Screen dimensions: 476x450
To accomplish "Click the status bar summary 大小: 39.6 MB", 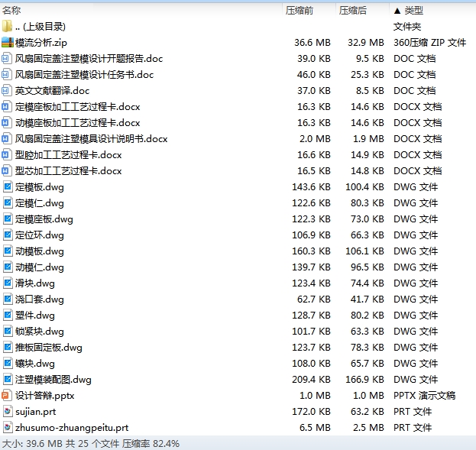I will coord(32,443).
